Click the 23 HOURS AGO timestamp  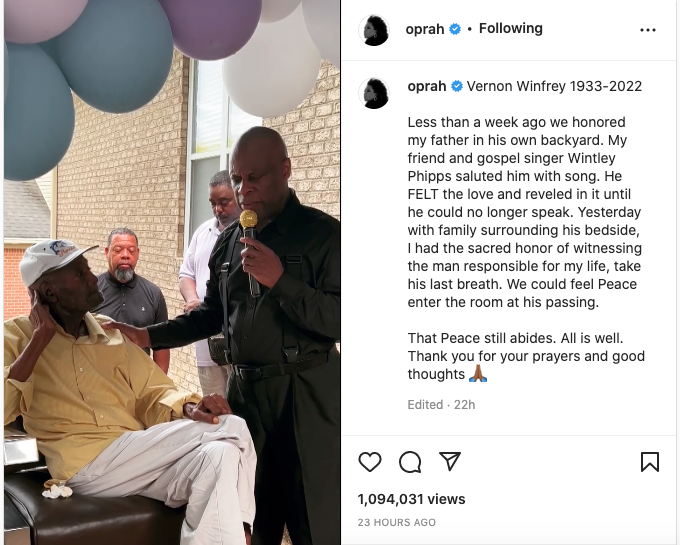click(396, 522)
